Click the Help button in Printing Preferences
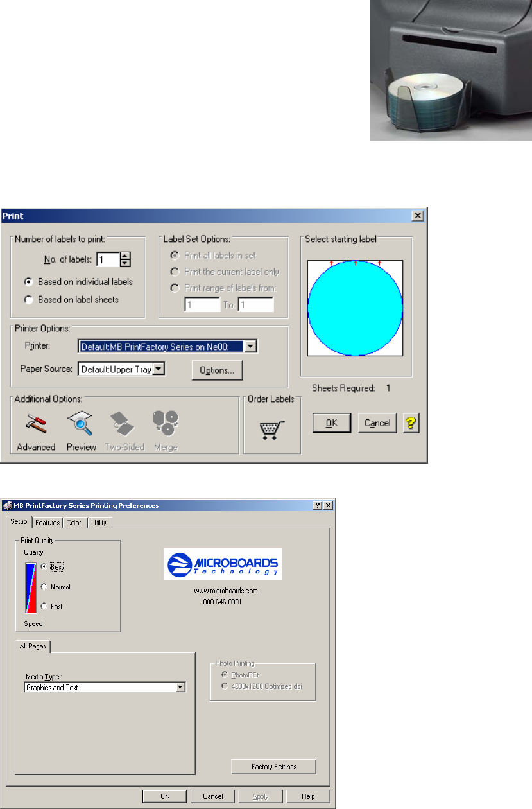 308,796
